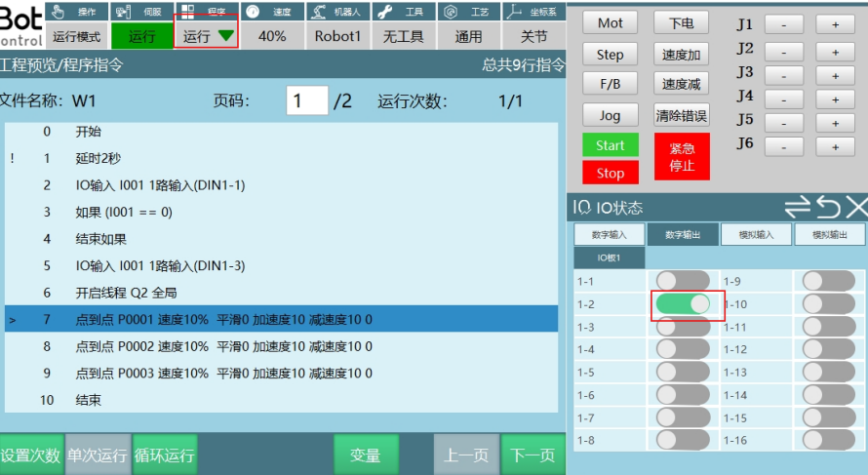This screenshot has height=475, width=868.
Task: Click the 清除错误 clear error button
Action: click(681, 115)
